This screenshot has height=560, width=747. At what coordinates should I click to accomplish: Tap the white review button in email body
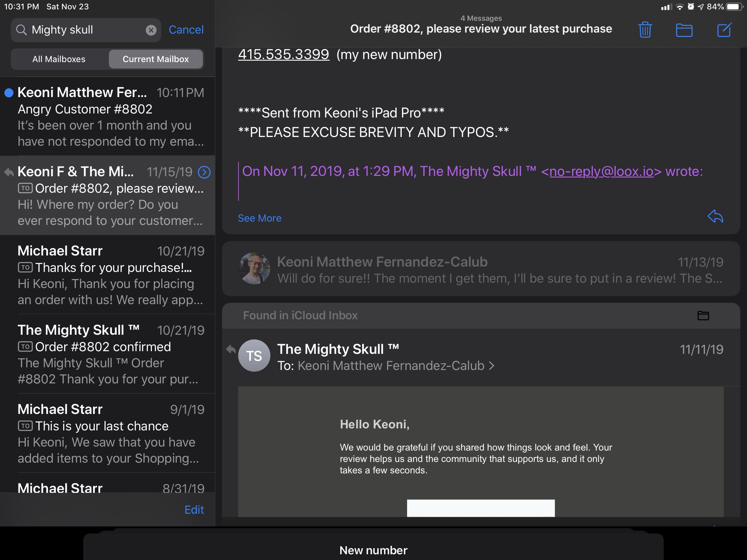point(481,508)
